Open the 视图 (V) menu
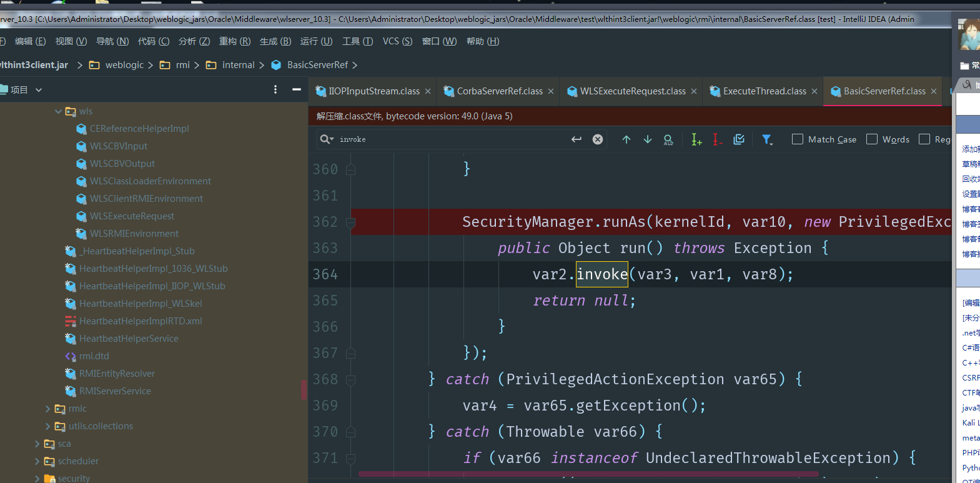The image size is (980, 483). (x=71, y=41)
